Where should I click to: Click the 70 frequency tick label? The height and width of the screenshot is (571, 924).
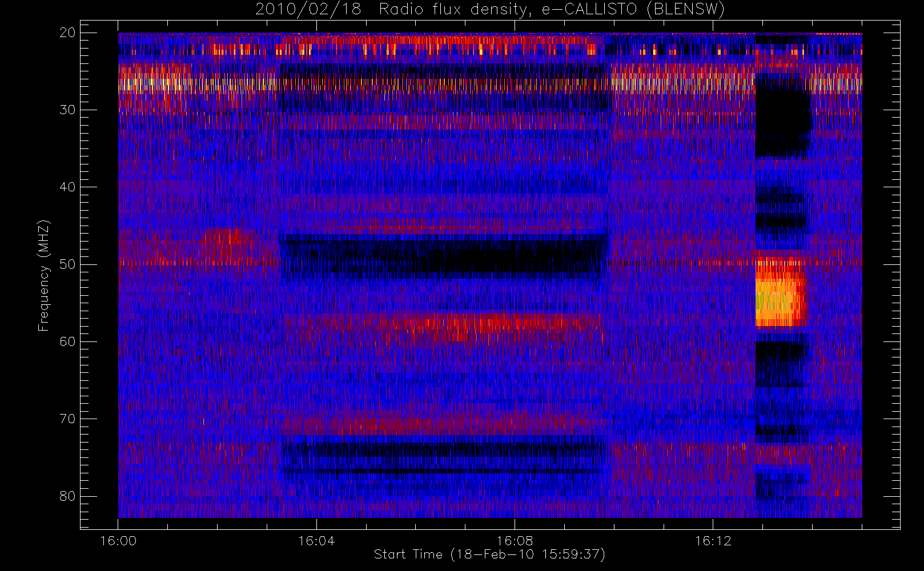pos(67,419)
